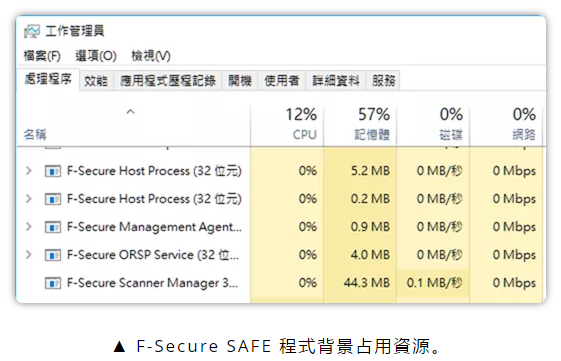Select the F-Secure Scanner Manager row
The width and height of the screenshot is (561, 361).
tap(280, 283)
